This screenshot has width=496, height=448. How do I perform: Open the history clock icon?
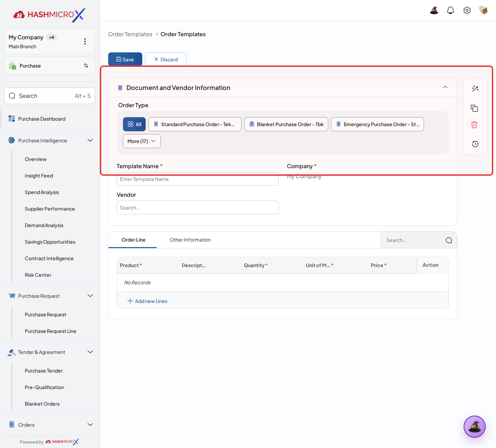475,144
